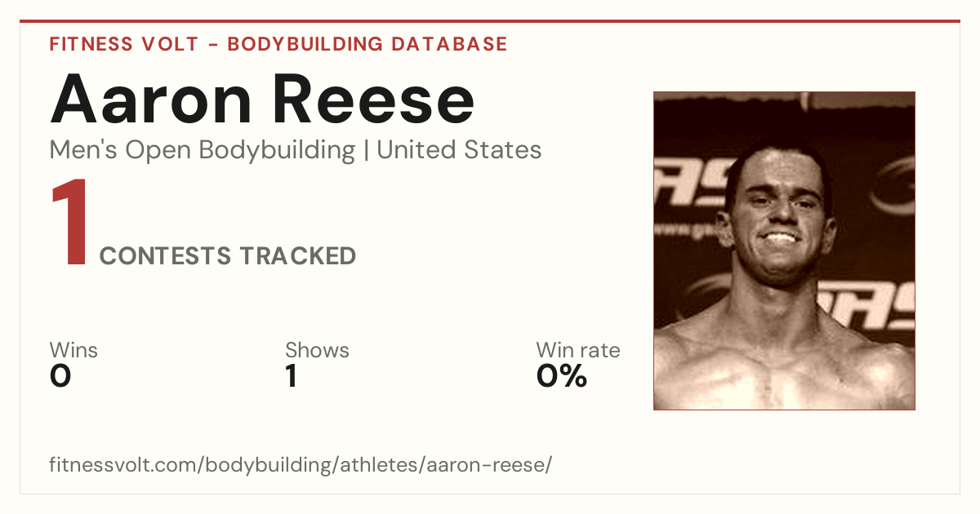Select the 0% win rate value

pyautogui.click(x=562, y=376)
